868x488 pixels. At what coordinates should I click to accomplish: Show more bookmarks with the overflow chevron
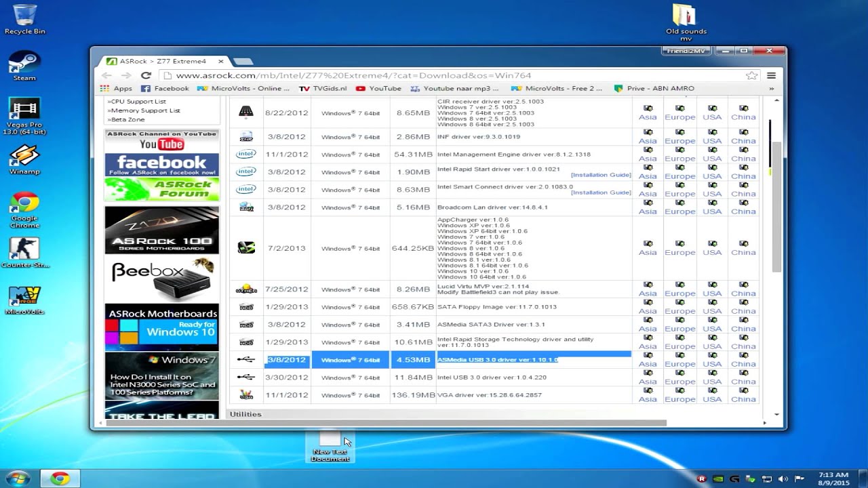click(772, 88)
